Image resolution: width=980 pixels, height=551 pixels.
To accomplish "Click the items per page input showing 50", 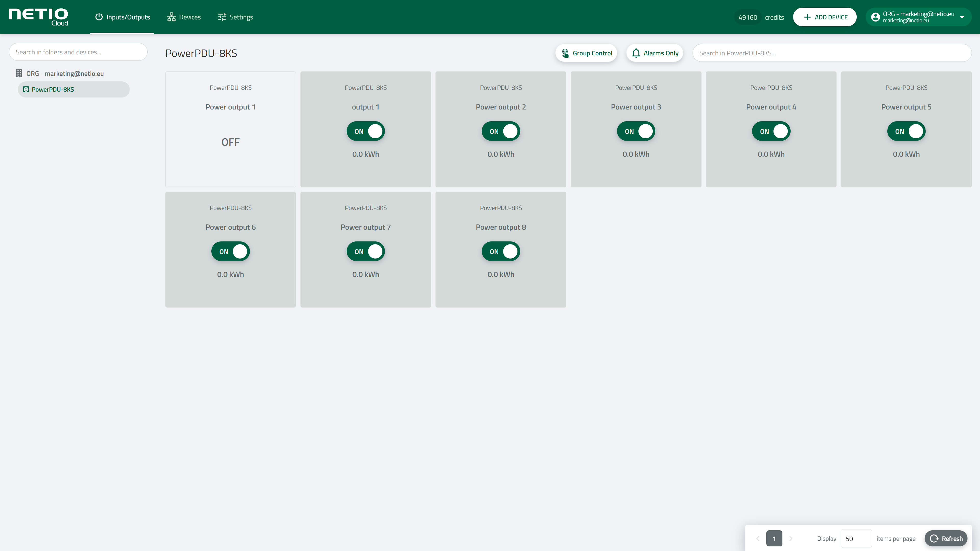I will [x=856, y=538].
